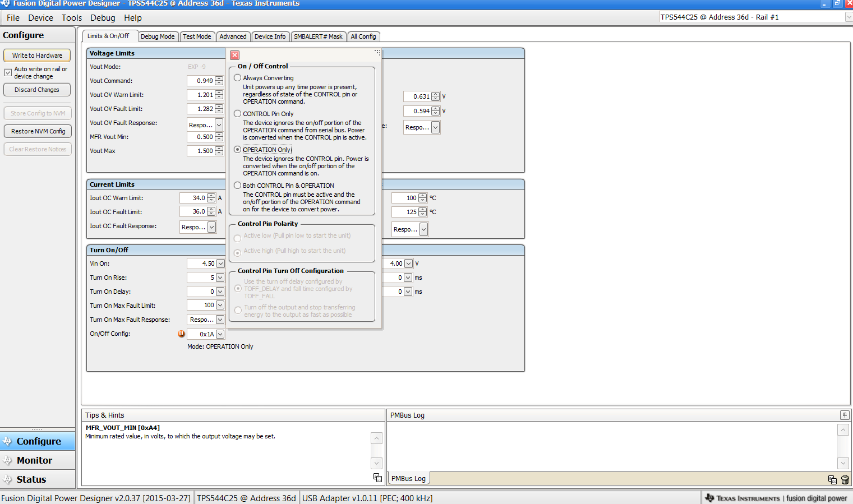The width and height of the screenshot is (853, 504).
Task: Expand the Vout OV Fault Response dropdown
Action: pyautogui.click(x=219, y=125)
